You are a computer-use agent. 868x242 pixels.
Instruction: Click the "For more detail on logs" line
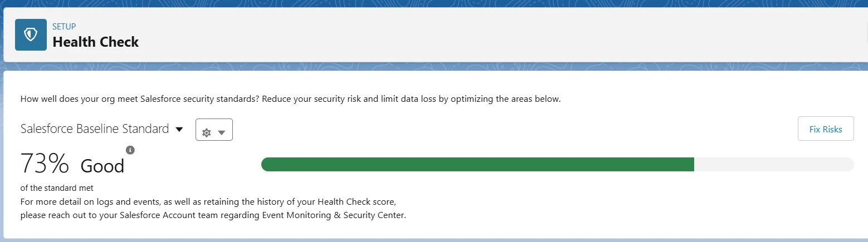tap(208, 201)
